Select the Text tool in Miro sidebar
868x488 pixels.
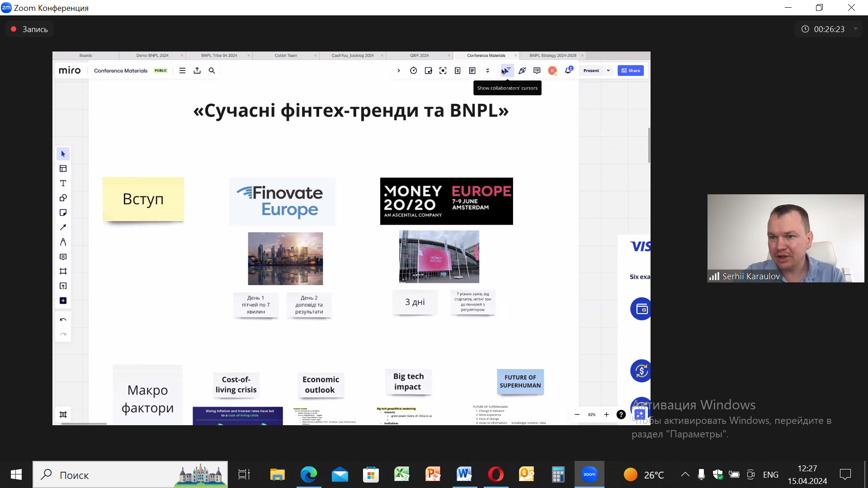click(x=63, y=183)
